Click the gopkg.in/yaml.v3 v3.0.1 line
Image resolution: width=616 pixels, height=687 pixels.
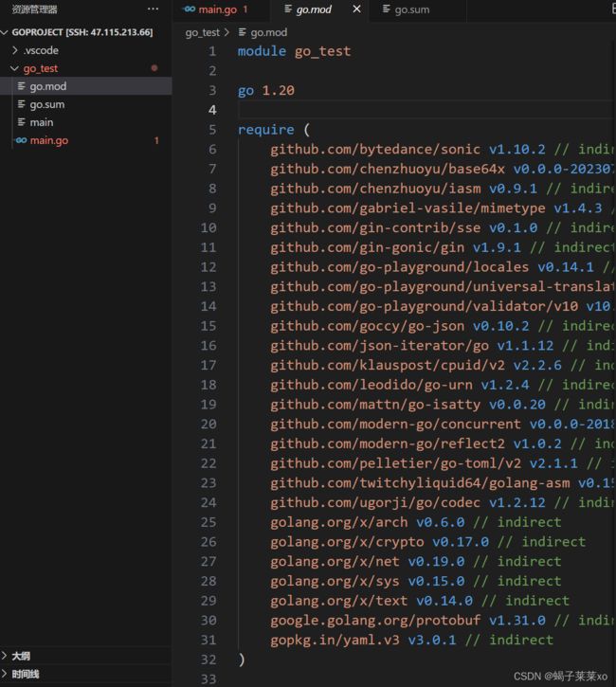tap(412, 641)
